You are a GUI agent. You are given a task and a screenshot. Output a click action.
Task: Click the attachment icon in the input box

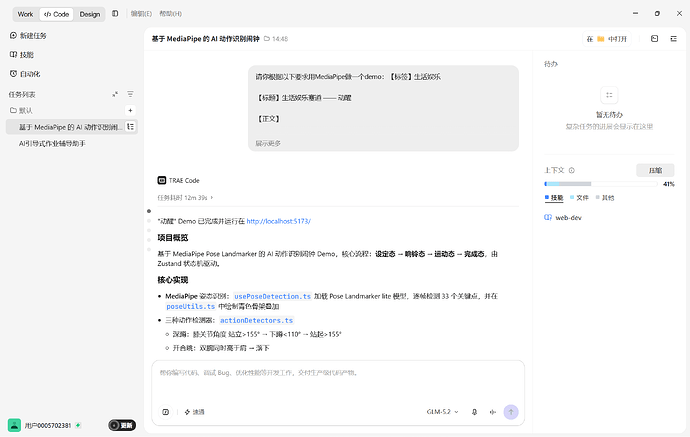[165, 412]
